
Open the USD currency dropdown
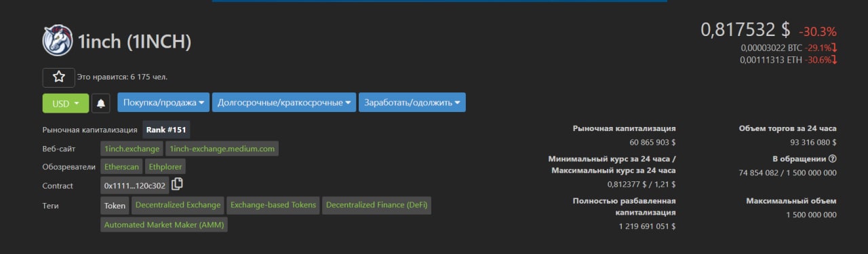[66, 103]
